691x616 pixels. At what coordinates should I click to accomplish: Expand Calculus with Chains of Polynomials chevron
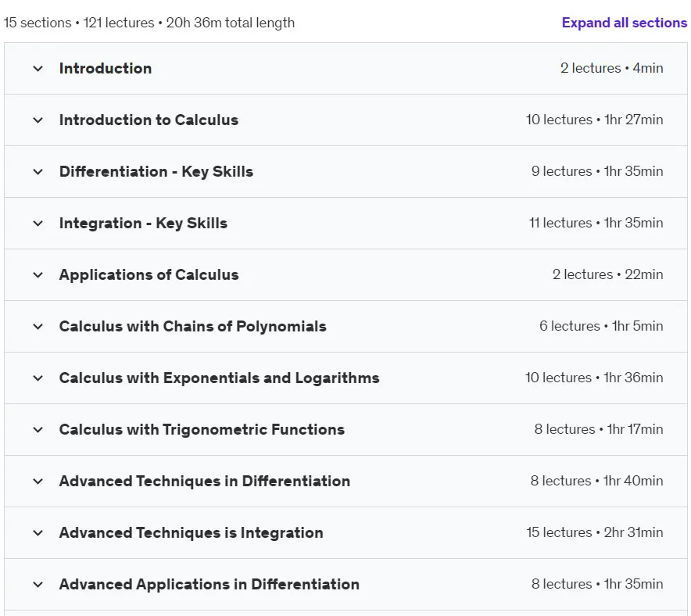[38, 327]
